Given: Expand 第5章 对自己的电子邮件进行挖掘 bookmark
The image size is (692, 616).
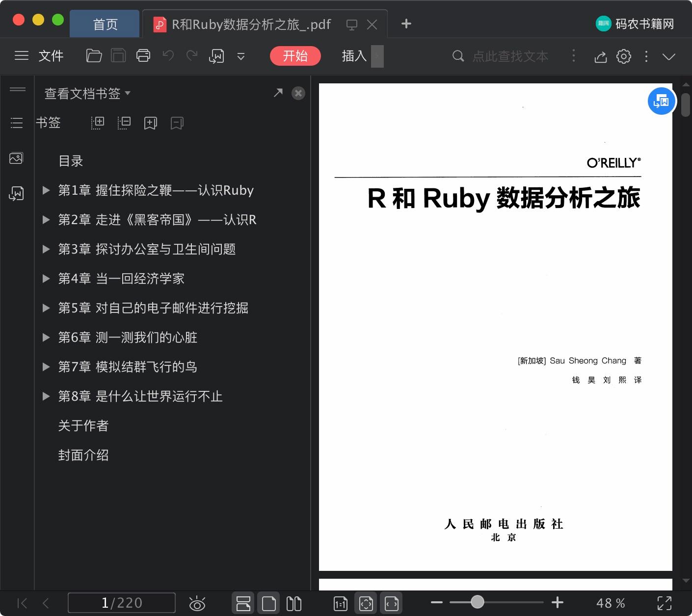Looking at the screenshot, I should 46,308.
